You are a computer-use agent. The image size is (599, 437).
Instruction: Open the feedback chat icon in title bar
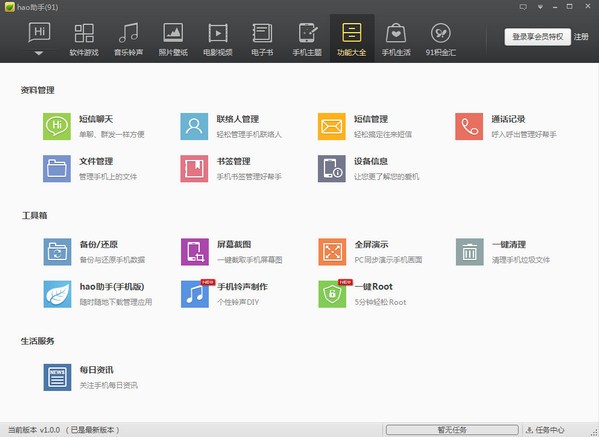523,7
